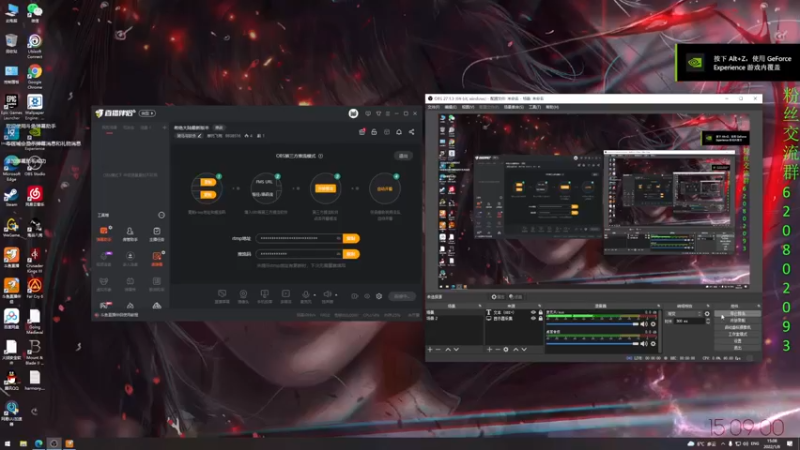The width and height of the screenshot is (800, 450).
Task: Open settings gear in streaming assistant bottom bar
Action: (379, 296)
